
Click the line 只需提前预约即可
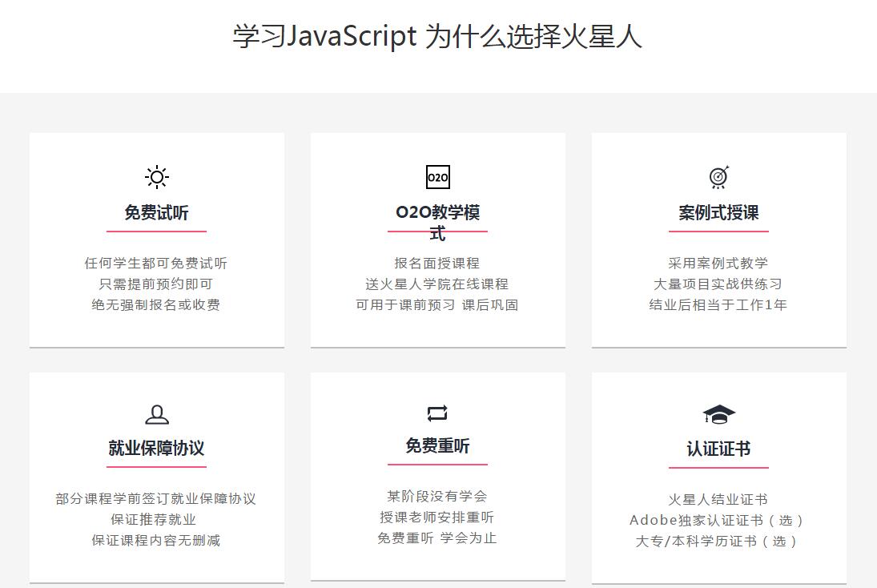pyautogui.click(x=156, y=284)
